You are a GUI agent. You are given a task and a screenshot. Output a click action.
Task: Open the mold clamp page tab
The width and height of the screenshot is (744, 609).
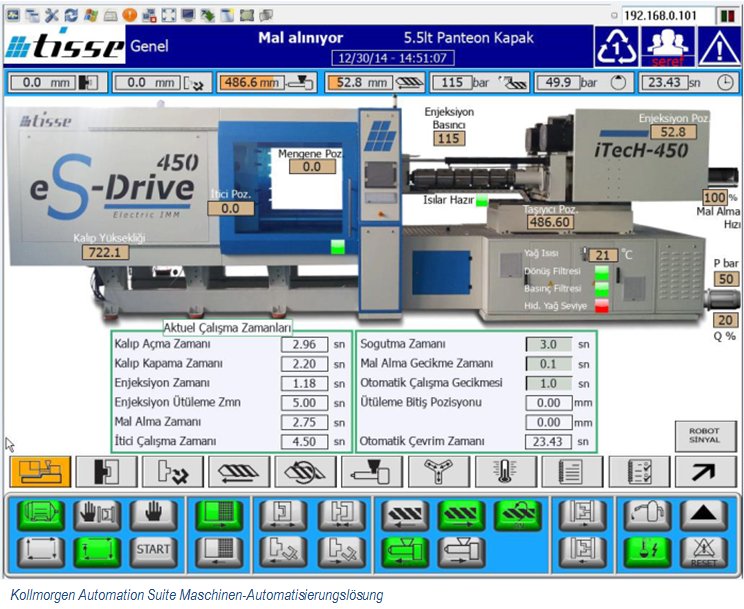coord(106,471)
